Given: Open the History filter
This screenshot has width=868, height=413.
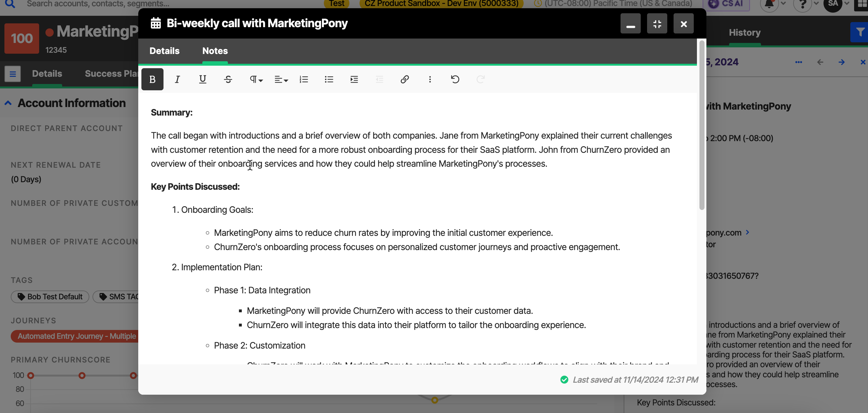Looking at the screenshot, I should pyautogui.click(x=860, y=33).
